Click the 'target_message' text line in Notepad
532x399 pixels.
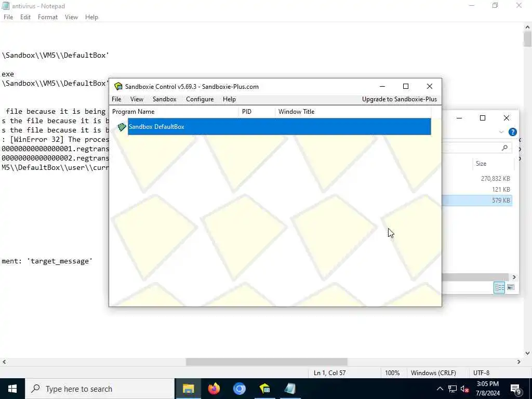[47, 261]
